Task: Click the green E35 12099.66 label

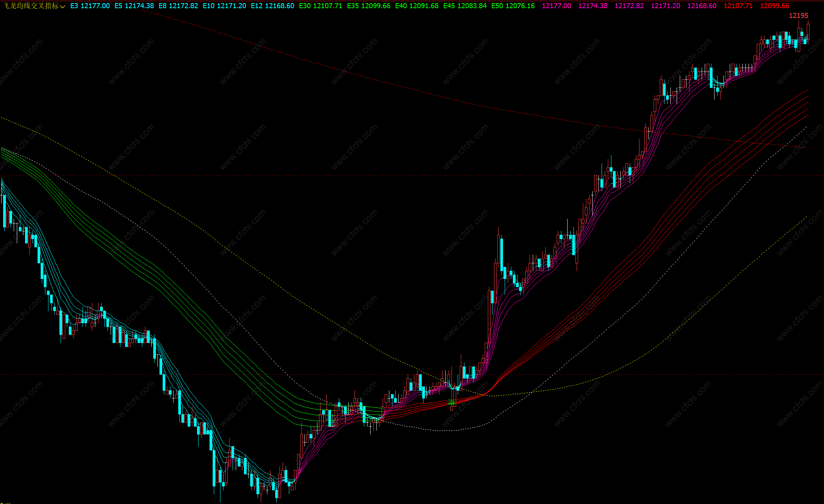Action: 369,6
